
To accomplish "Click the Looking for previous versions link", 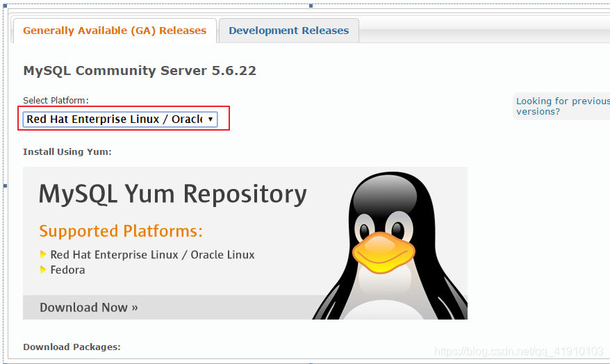I will click(x=563, y=106).
